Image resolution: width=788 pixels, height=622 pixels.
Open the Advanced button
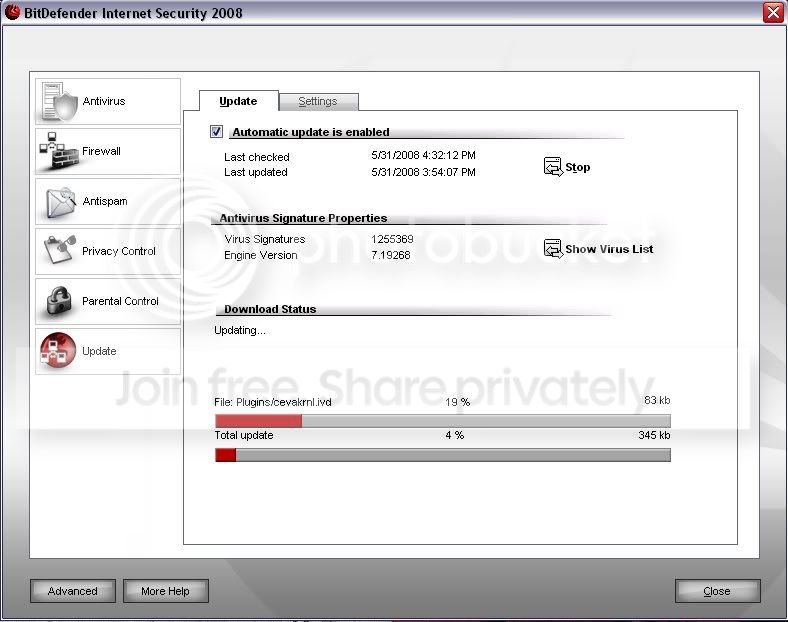[x=73, y=591]
